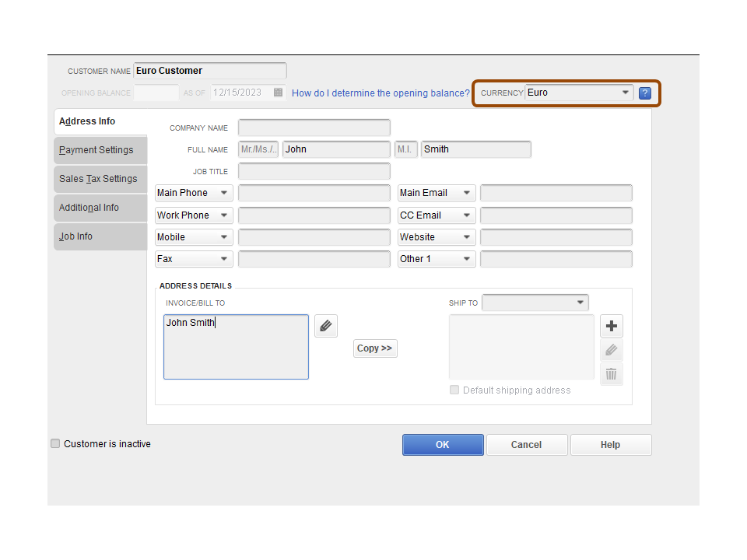Click the Company Name field
Screen dimensions: 747x560
pyautogui.click(x=314, y=128)
